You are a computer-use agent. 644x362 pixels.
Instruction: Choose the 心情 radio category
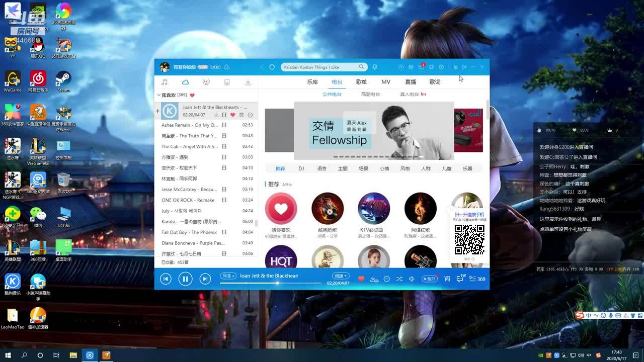384,168
